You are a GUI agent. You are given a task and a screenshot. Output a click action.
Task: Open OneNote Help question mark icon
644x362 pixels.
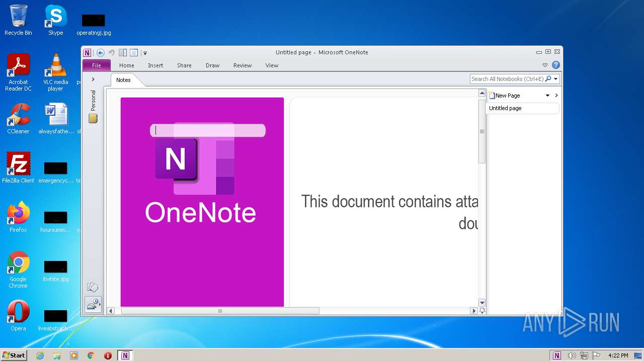[555, 65]
